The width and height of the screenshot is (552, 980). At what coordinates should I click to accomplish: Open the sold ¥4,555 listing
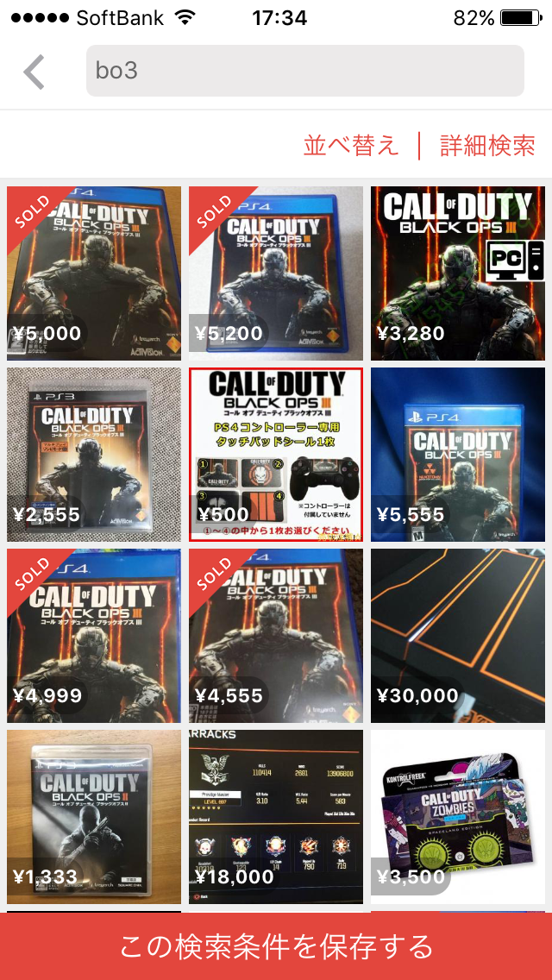point(276,636)
